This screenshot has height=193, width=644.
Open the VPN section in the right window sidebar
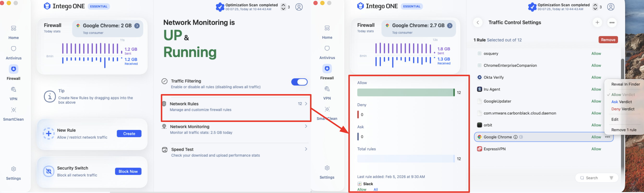coord(327,93)
